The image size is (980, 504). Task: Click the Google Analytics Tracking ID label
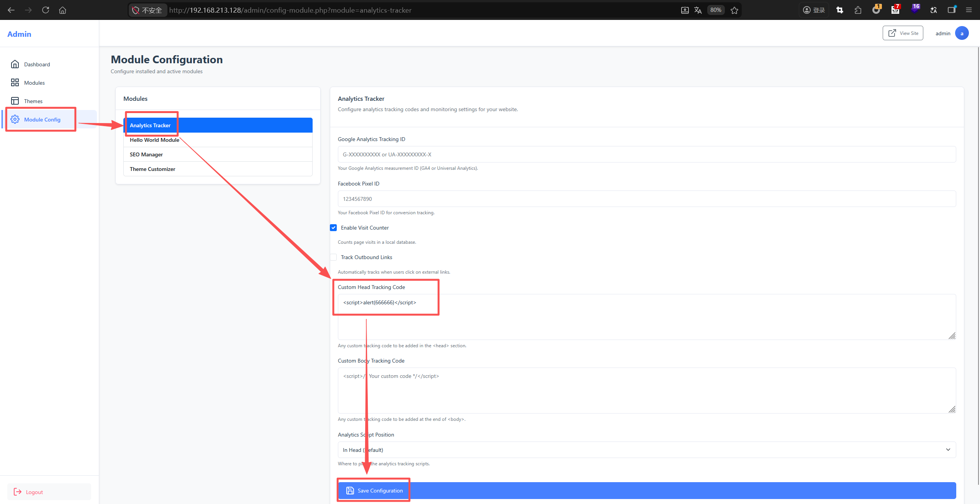tap(371, 139)
